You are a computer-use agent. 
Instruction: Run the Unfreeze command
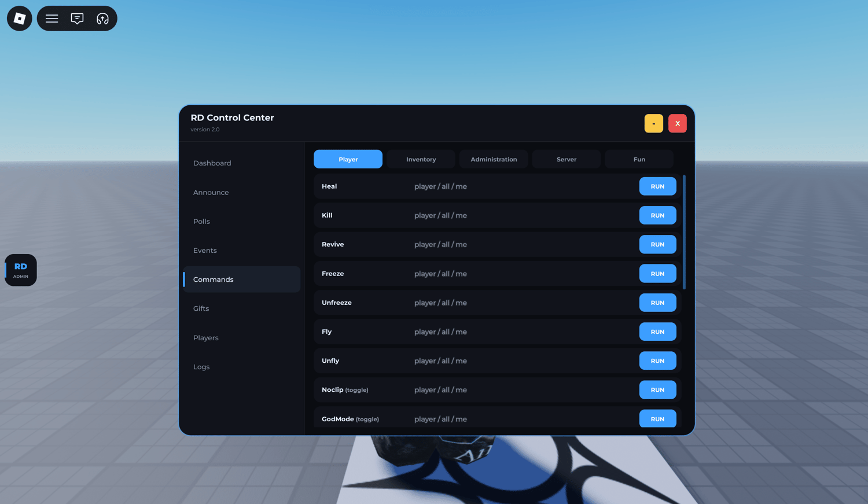[657, 303]
